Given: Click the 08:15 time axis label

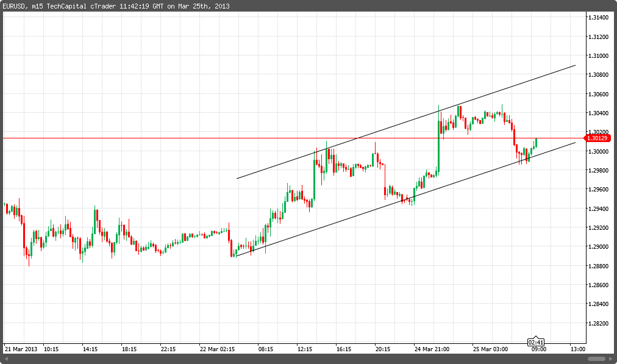Looking at the screenshot, I should (x=266, y=349).
